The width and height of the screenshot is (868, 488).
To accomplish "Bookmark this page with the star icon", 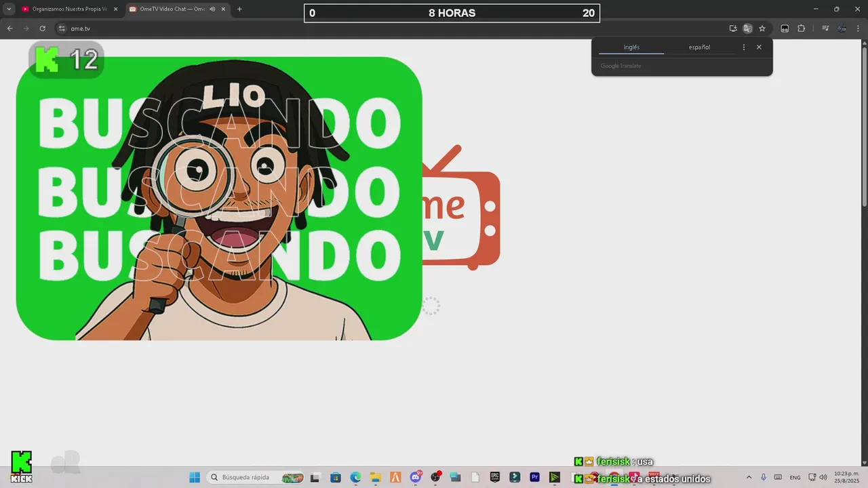I will (762, 28).
